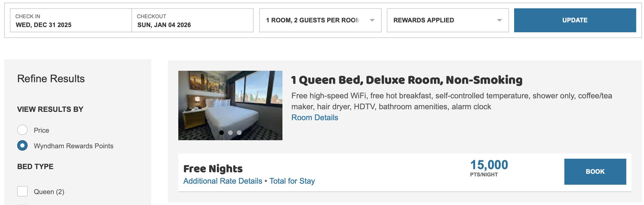
Task: Show the first room photo dot
Action: [222, 133]
